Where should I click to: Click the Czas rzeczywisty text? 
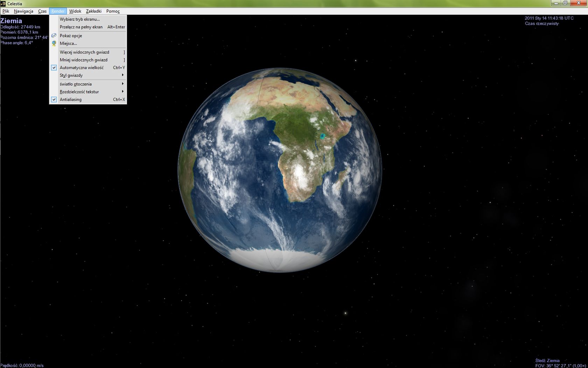tap(542, 23)
